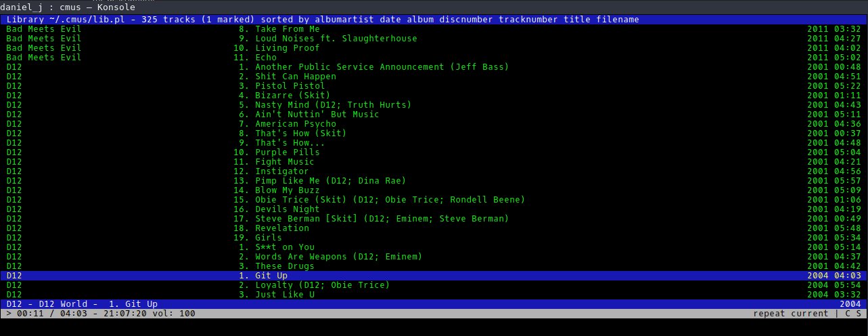Click the 'Living Proof' track row
868x336 pixels.
point(434,48)
